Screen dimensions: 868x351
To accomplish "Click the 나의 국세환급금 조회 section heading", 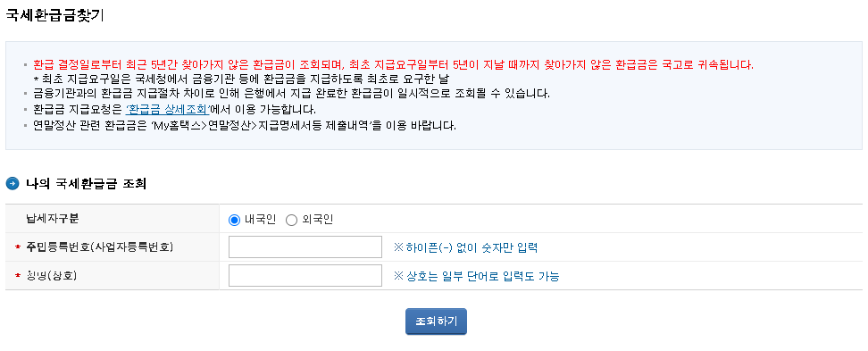I will click(86, 184).
